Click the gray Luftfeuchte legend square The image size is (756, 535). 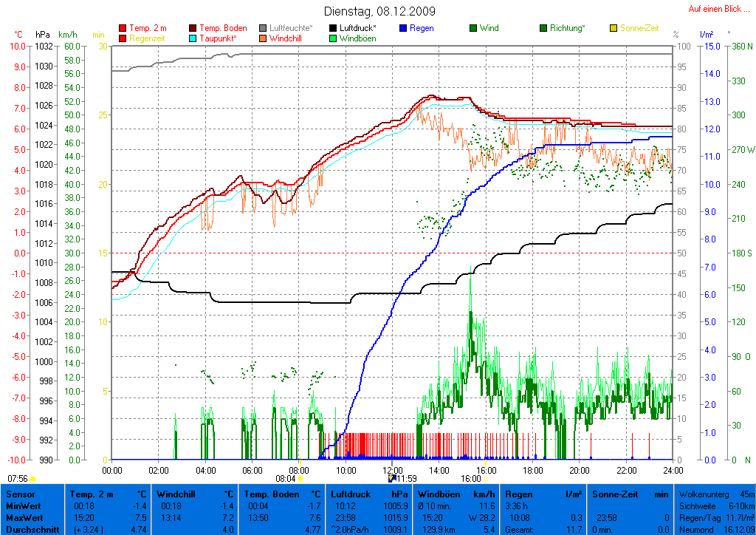pyautogui.click(x=264, y=28)
